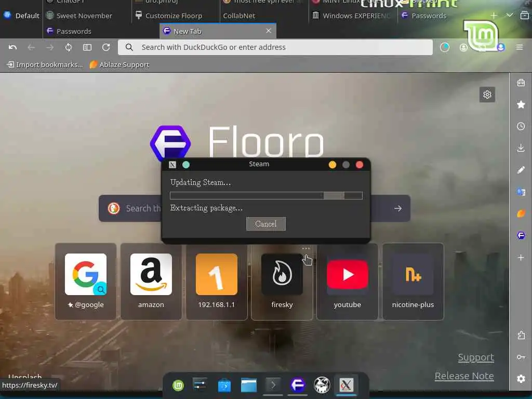The image size is (532, 399).
Task: Open bookmarks sidebar star icon
Action: [x=521, y=104]
